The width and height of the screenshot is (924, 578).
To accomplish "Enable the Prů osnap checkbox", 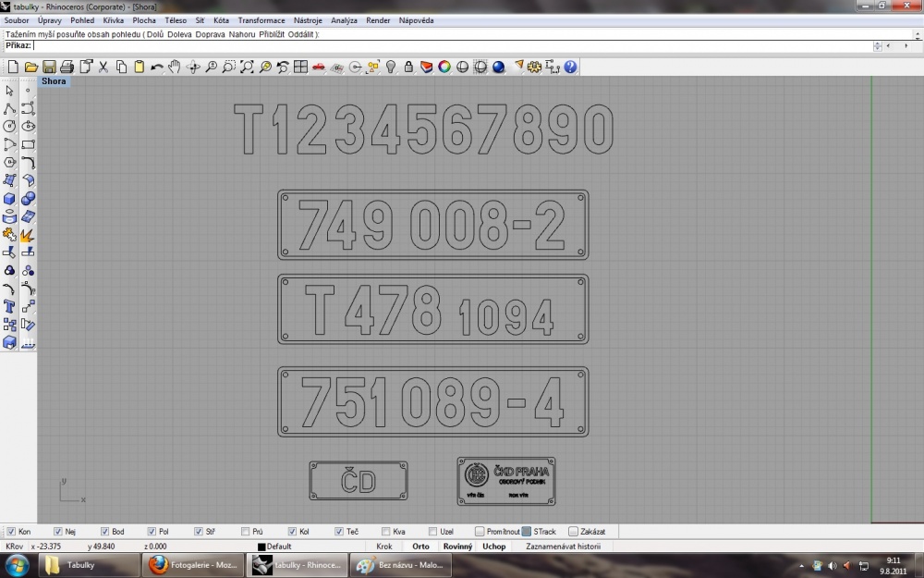I will (245, 532).
